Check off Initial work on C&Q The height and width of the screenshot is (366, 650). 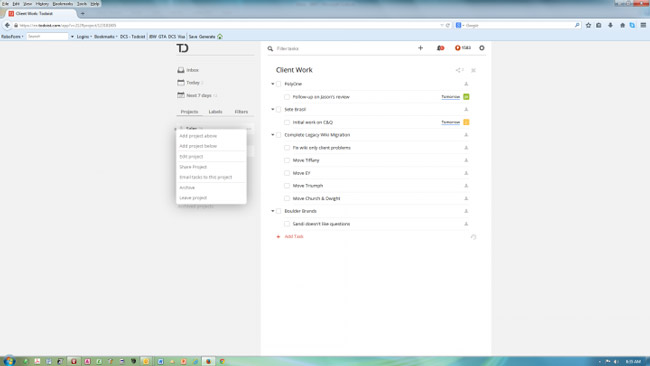click(x=287, y=122)
